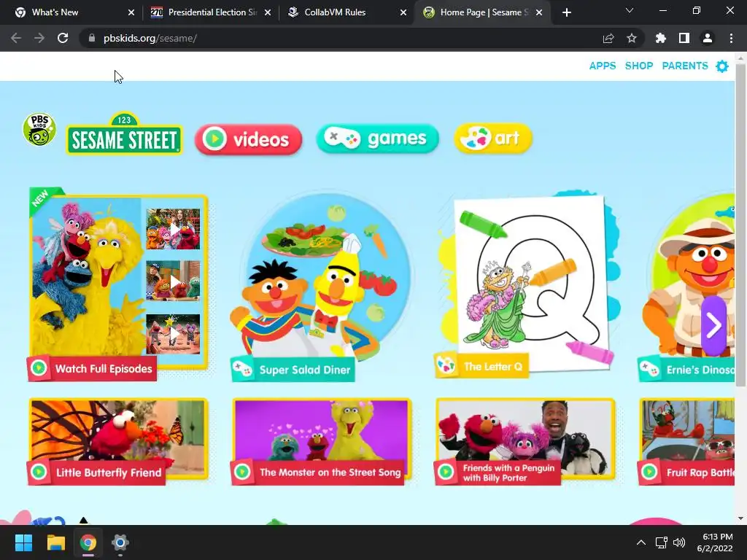This screenshot has height=560, width=747.
Task: Click play icon on Little Butterfly Friend label
Action: click(39, 472)
